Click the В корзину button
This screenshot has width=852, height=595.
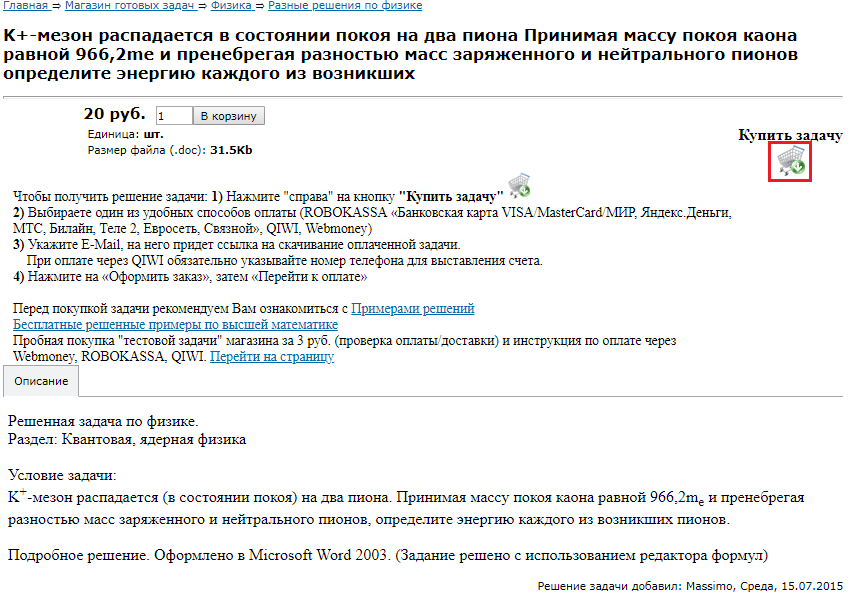click(231, 115)
